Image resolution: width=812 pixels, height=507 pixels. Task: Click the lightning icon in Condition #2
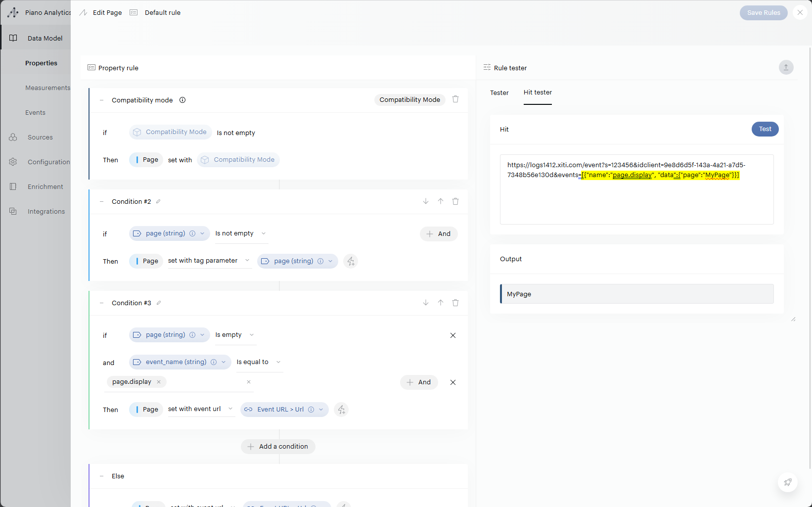(x=351, y=261)
